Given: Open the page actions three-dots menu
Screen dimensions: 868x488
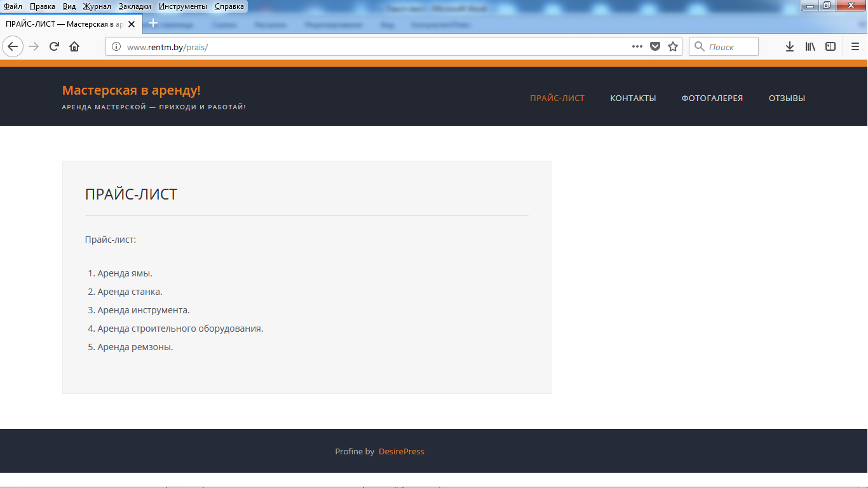Looking at the screenshot, I should pyautogui.click(x=637, y=46).
